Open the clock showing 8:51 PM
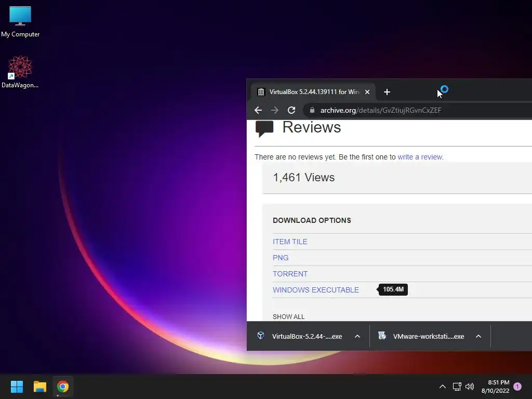The width and height of the screenshot is (532, 399). pos(495,387)
